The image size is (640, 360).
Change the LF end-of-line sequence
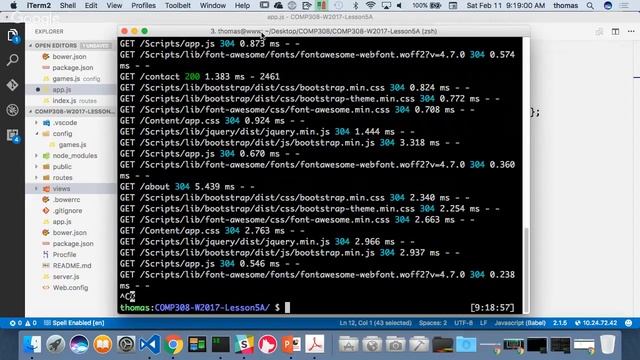pos(483,323)
